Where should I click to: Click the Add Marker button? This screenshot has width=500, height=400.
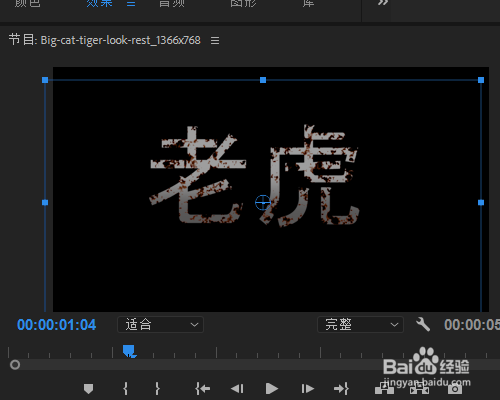click(x=88, y=389)
